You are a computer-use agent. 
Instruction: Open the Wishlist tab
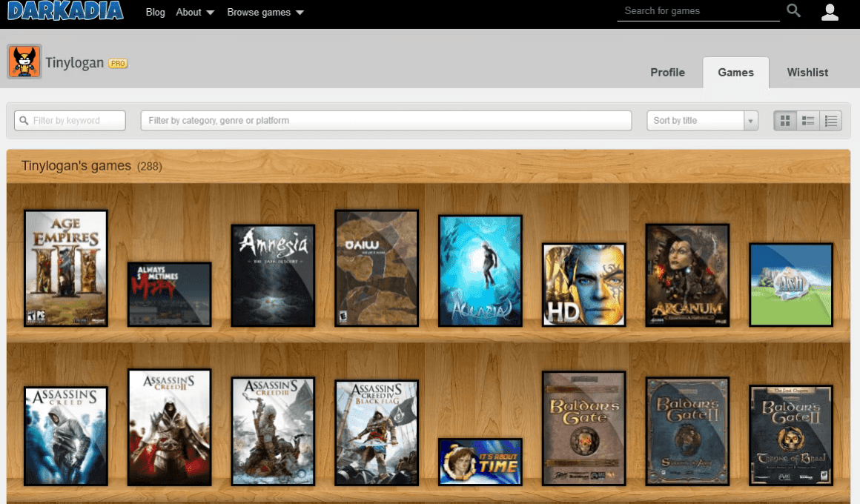807,73
